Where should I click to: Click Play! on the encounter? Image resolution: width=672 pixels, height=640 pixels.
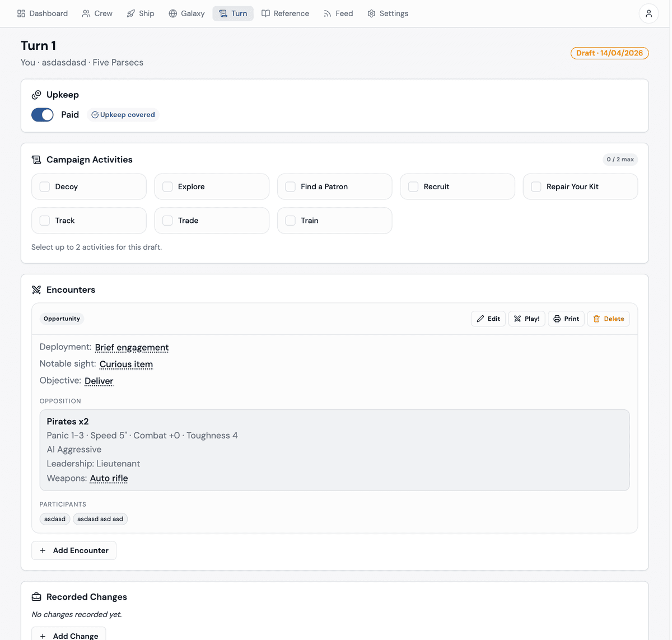point(527,319)
